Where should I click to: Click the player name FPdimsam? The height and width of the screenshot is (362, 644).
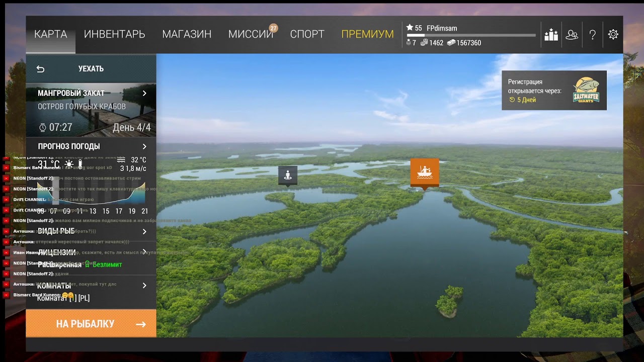[442, 28]
